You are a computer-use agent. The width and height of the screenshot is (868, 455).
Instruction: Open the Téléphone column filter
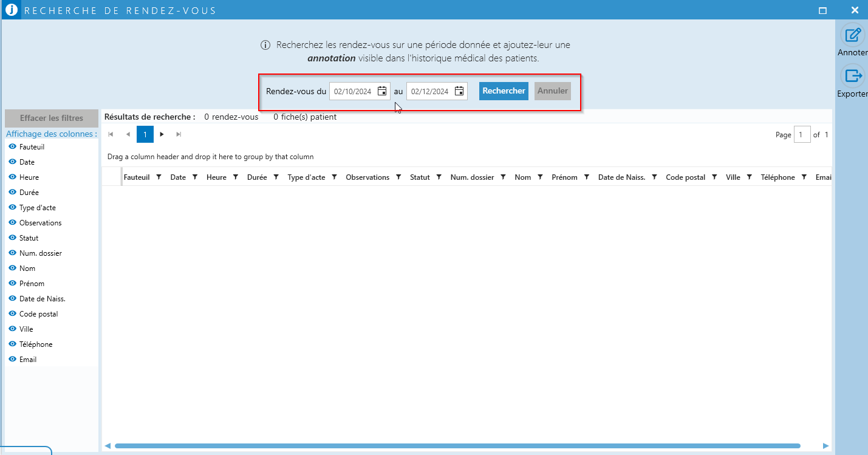point(804,177)
